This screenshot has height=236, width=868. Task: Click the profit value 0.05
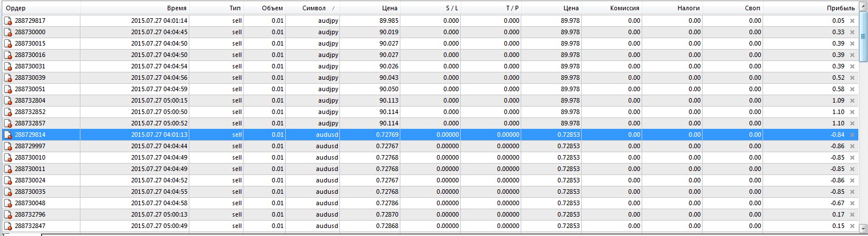point(838,21)
